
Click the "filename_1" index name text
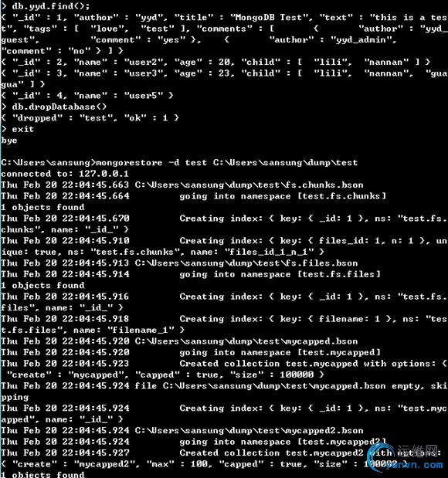pos(141,330)
